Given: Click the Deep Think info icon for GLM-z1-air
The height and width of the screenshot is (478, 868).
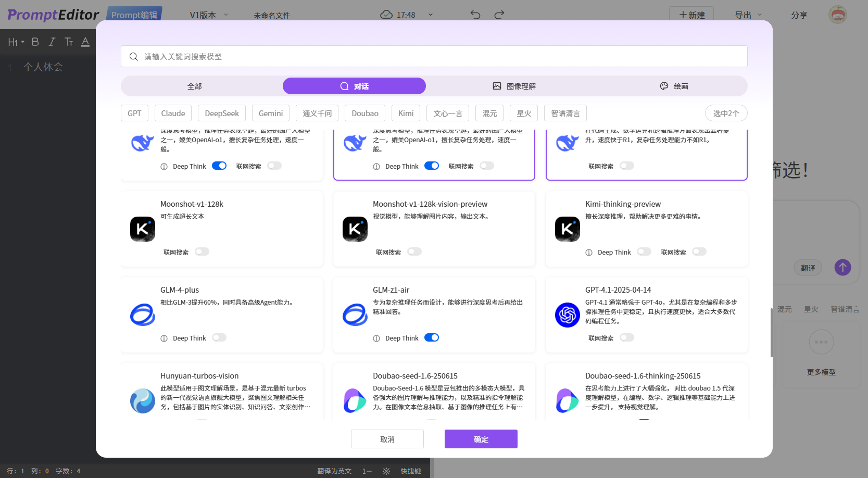Looking at the screenshot, I should pos(376,338).
